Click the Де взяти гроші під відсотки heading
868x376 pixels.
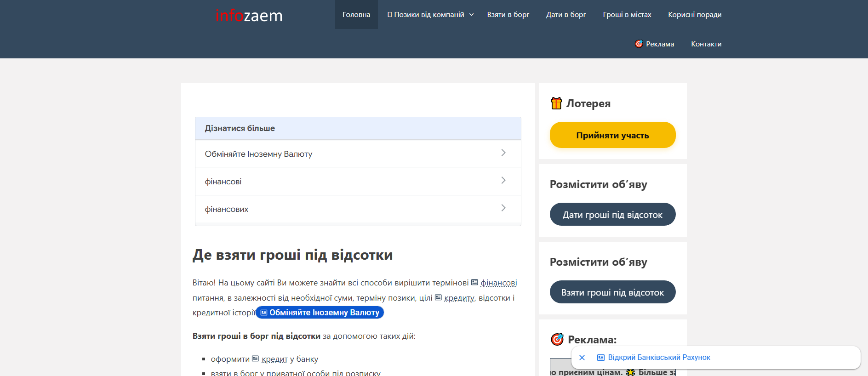(x=292, y=255)
